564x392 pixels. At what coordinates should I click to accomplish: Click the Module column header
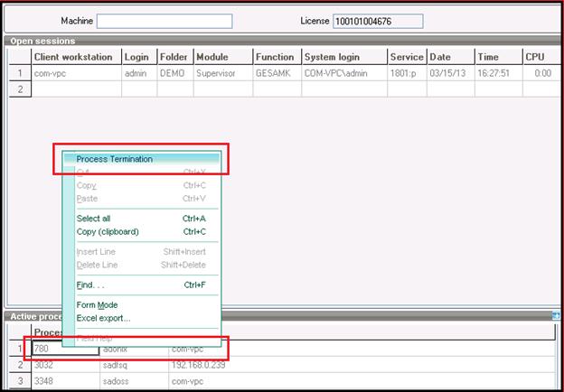pyautogui.click(x=221, y=57)
